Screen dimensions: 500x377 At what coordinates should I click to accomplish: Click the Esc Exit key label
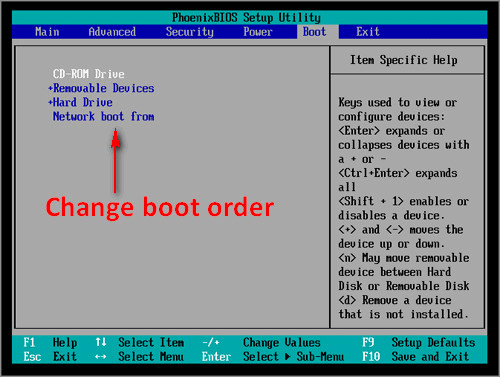pyautogui.click(x=50, y=357)
